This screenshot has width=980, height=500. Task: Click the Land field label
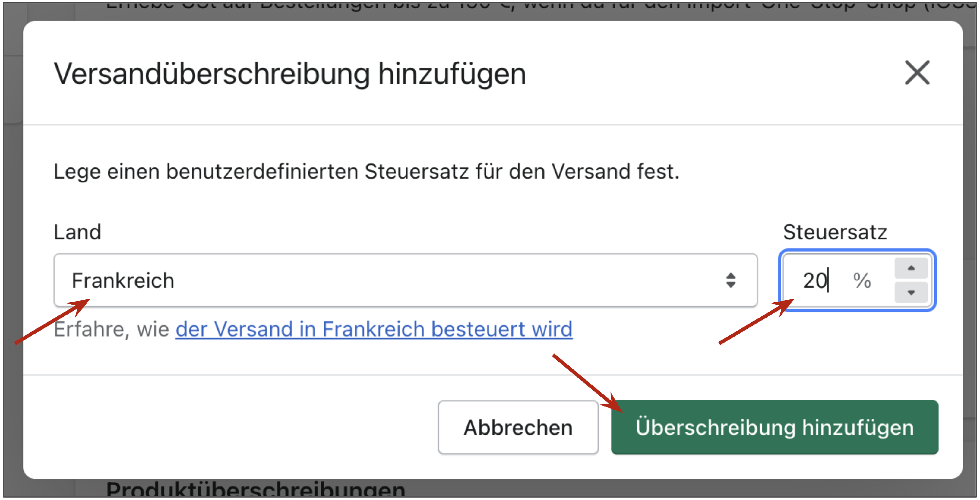pos(77,232)
